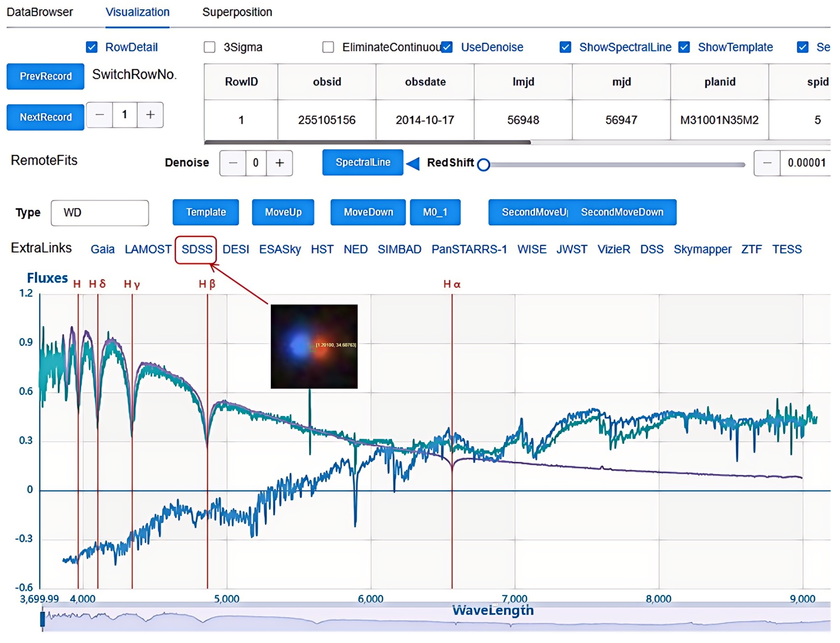Click the Type input field showing WD

pos(100,213)
